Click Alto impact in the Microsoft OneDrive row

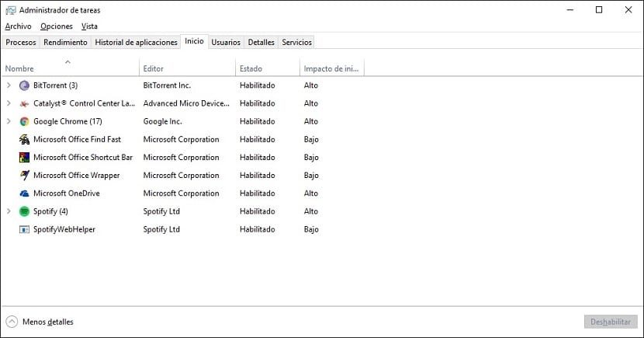311,193
